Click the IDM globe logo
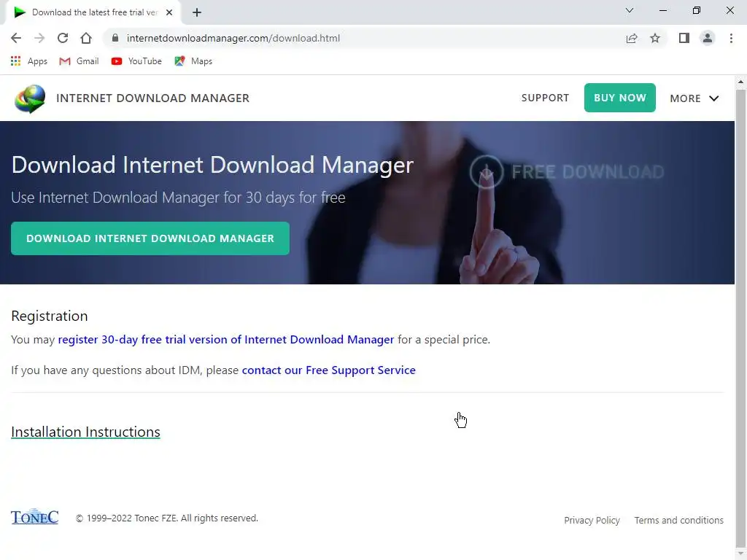The height and width of the screenshot is (560, 747). point(29,98)
